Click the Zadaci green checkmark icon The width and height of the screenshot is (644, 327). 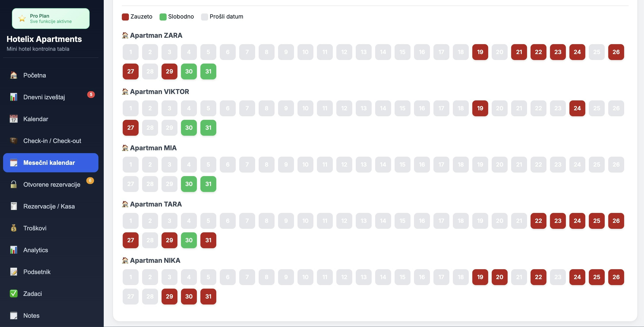(x=14, y=294)
